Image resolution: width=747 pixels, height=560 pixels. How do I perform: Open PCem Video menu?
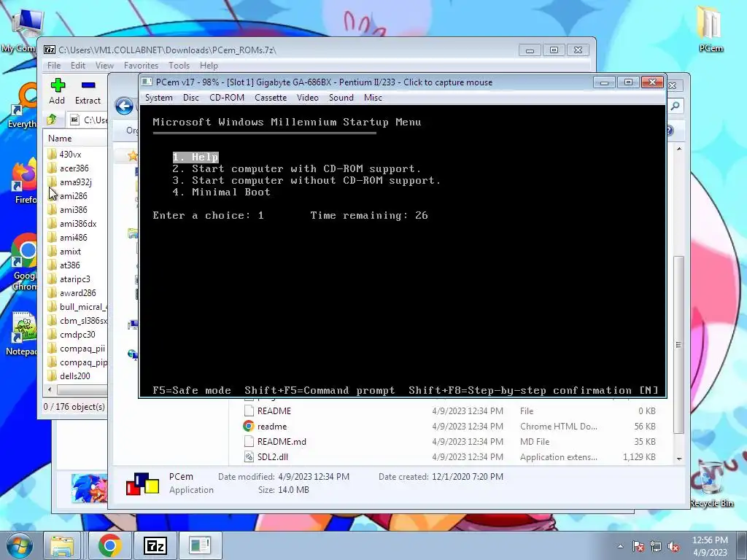pos(308,98)
